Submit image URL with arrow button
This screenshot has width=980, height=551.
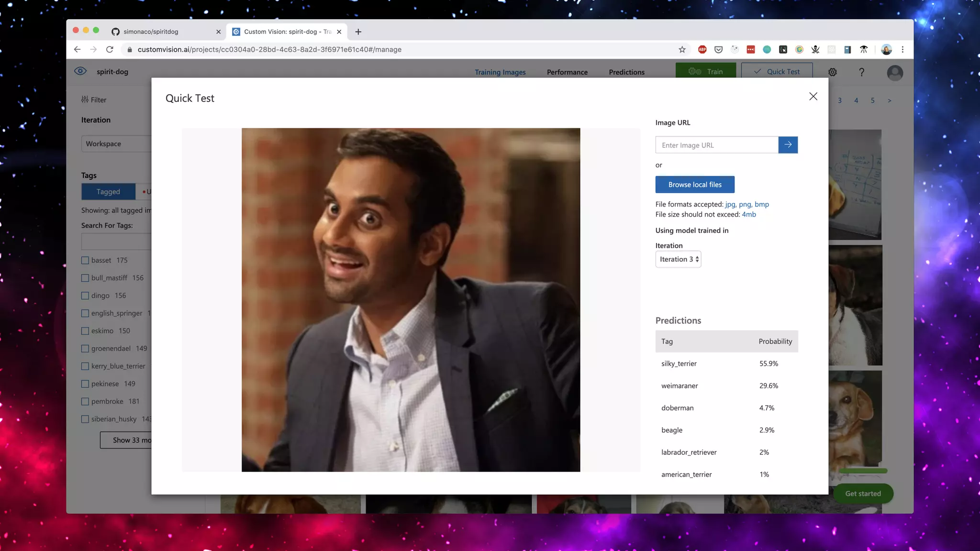point(788,145)
